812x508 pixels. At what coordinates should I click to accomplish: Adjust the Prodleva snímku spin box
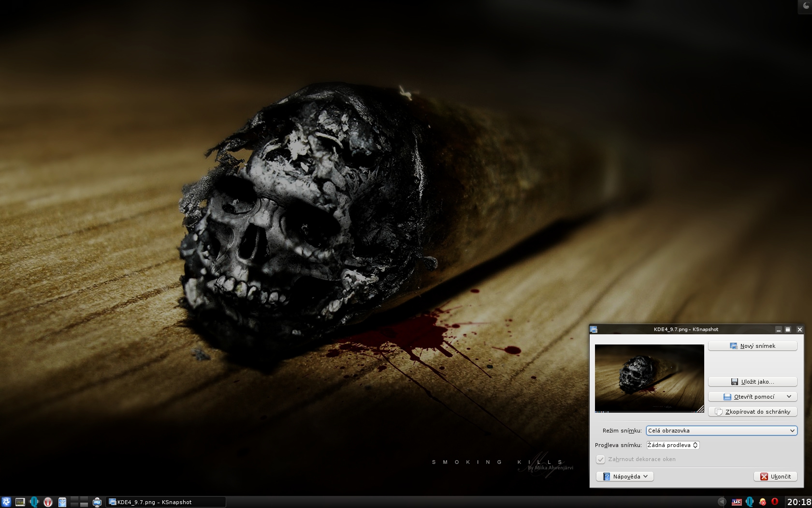[673, 445]
